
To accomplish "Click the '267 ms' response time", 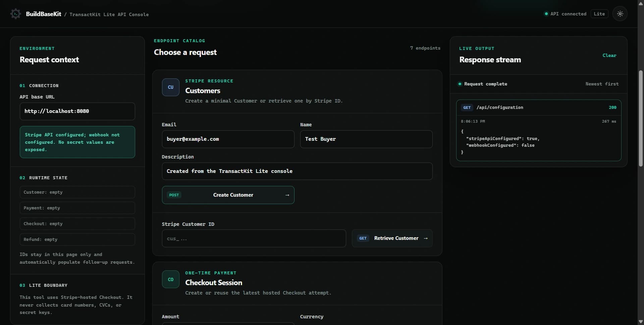I will (609, 121).
